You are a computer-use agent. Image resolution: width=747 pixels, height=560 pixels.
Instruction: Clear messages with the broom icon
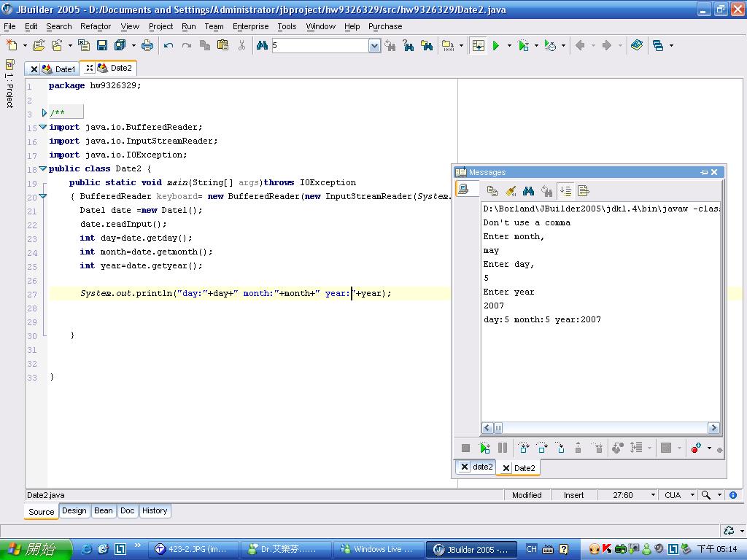511,191
